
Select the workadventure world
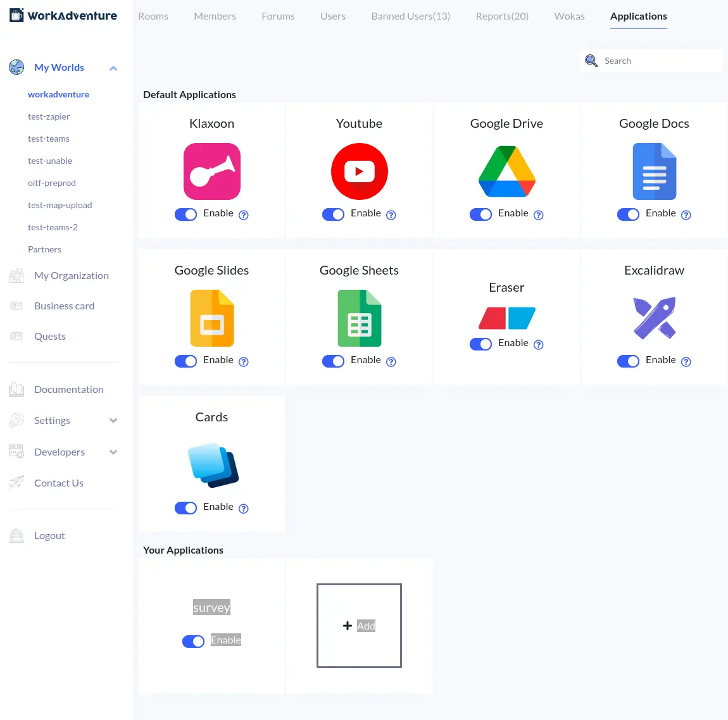point(58,94)
